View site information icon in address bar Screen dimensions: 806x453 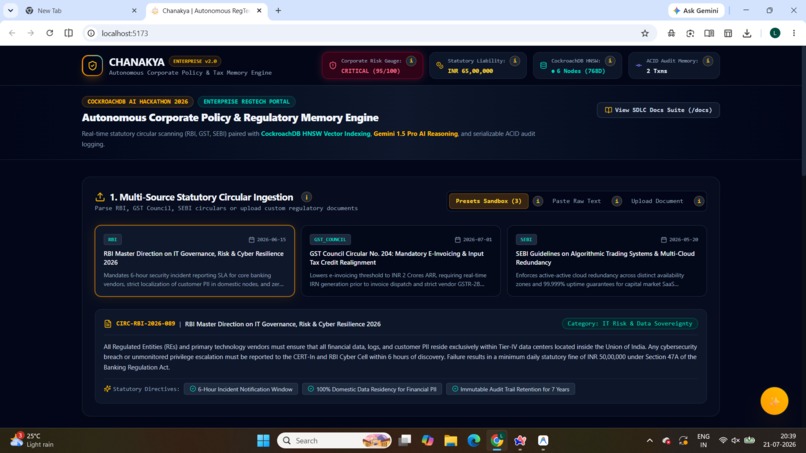91,33
